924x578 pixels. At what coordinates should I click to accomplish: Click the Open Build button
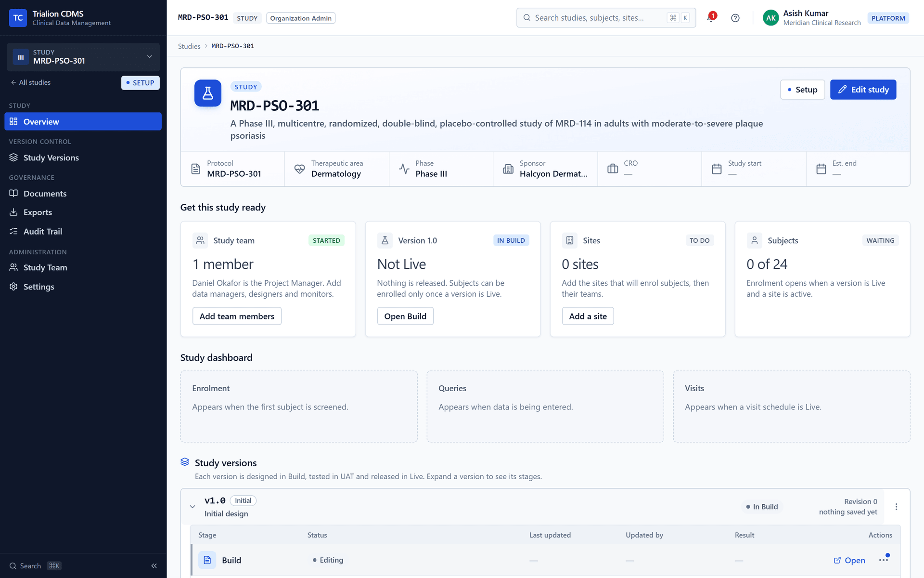405,316
